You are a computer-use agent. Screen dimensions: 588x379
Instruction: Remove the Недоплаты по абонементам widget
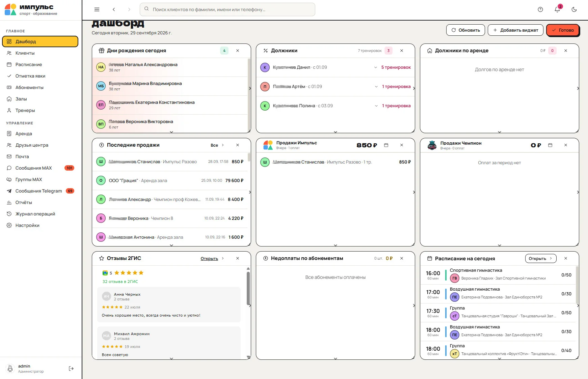coord(402,258)
